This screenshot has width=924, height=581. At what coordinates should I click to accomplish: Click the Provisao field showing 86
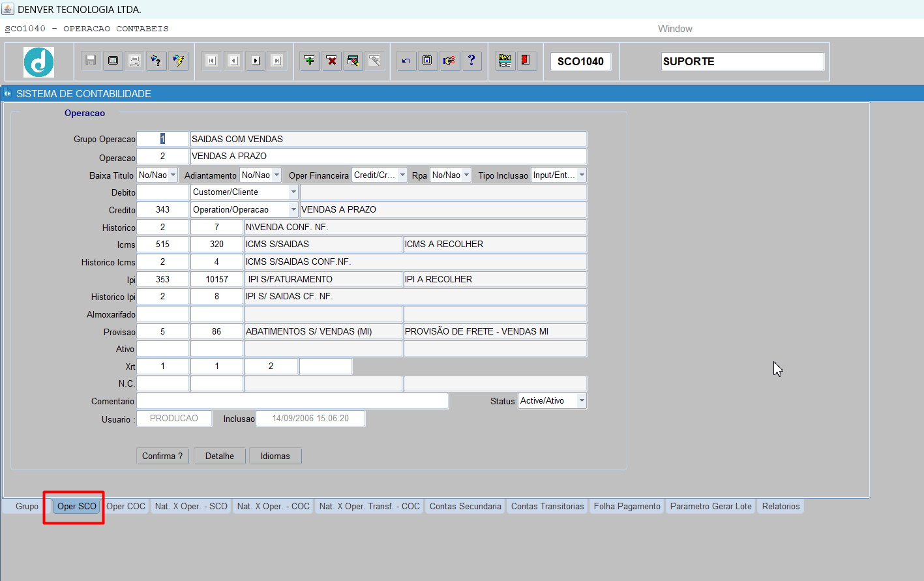pyautogui.click(x=216, y=331)
